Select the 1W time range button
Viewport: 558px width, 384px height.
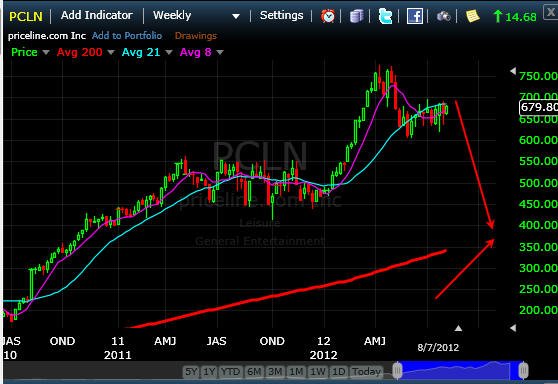coord(317,372)
